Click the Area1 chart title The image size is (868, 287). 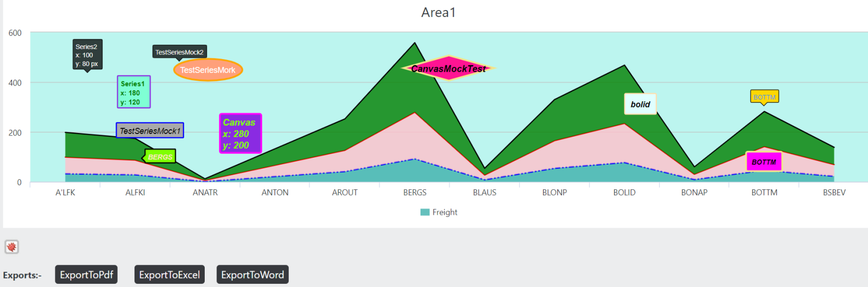pyautogui.click(x=438, y=13)
